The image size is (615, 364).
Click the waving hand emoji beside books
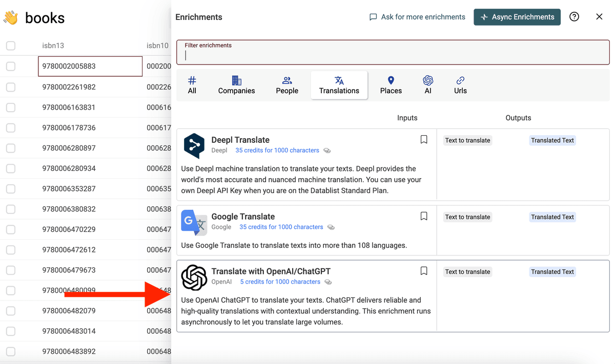point(11,18)
